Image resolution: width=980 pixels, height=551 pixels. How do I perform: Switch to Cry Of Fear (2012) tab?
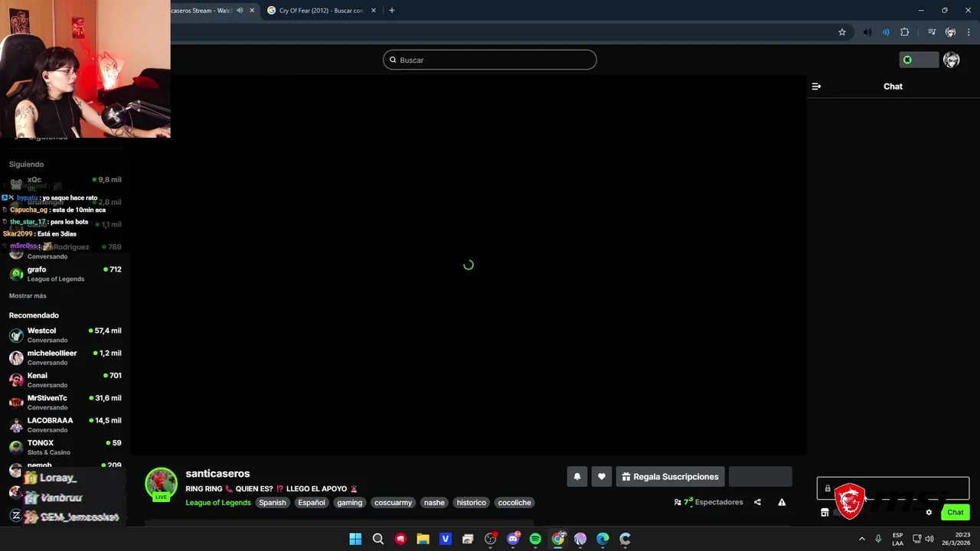(x=322, y=11)
